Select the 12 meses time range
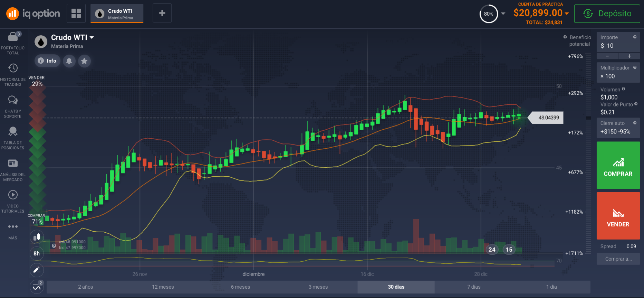Image resolution: width=644 pixels, height=298 pixels. (163, 287)
